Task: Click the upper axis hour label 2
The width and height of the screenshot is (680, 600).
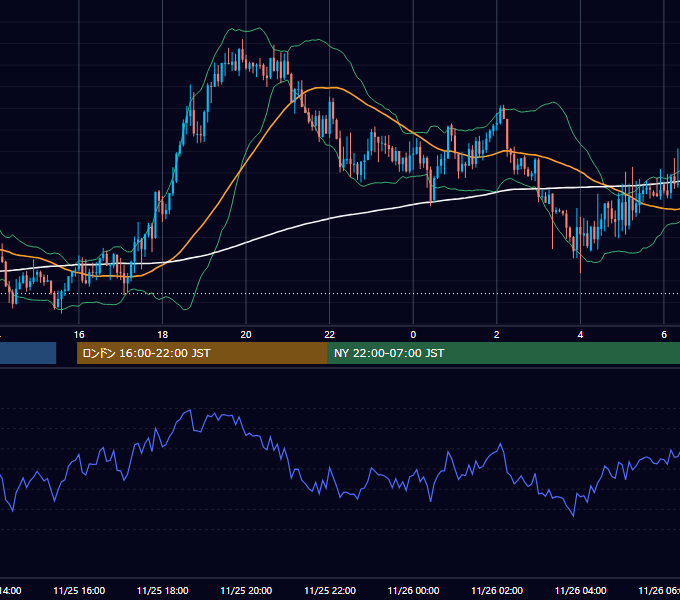Action: (497, 335)
